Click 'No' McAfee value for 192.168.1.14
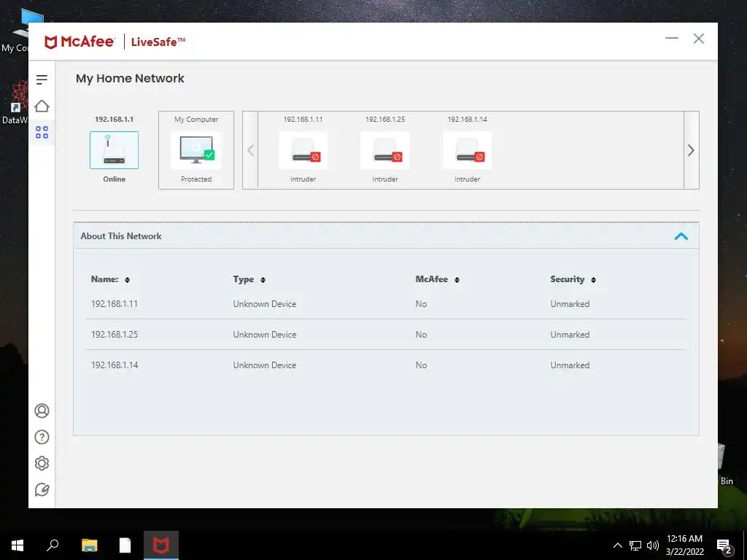The image size is (747, 560). coord(421,365)
